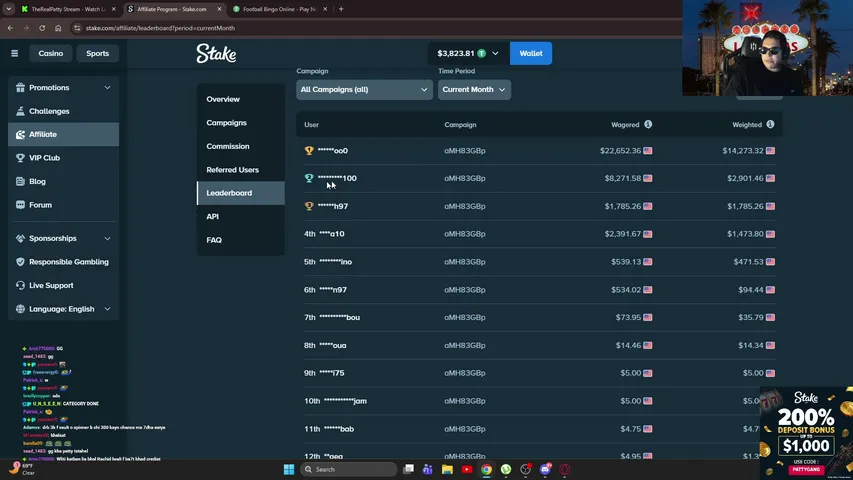This screenshot has height=480, width=853.
Task: Click the gold trophy beside user ******oo0
Action: pyautogui.click(x=309, y=150)
